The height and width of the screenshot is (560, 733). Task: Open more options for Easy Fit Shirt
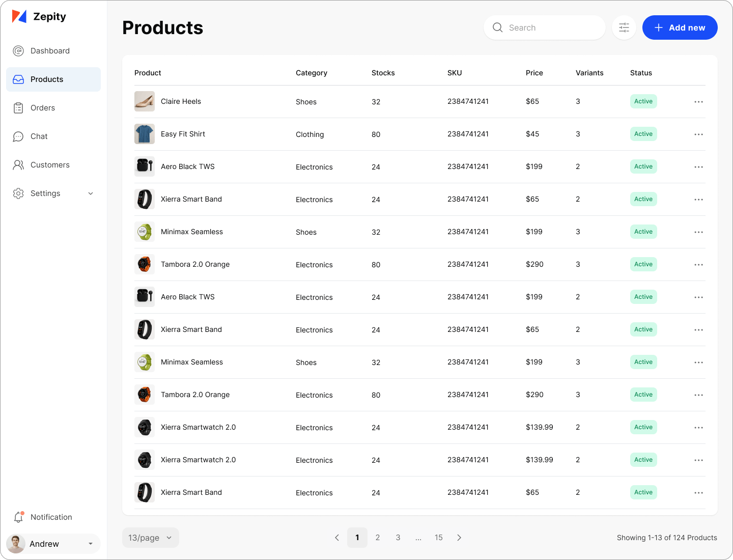click(698, 134)
